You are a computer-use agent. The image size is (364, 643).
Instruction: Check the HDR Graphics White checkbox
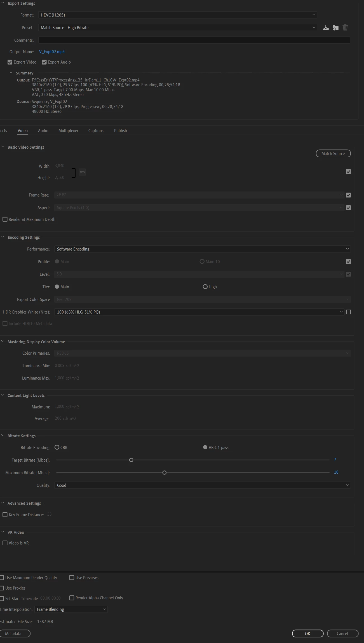point(348,312)
